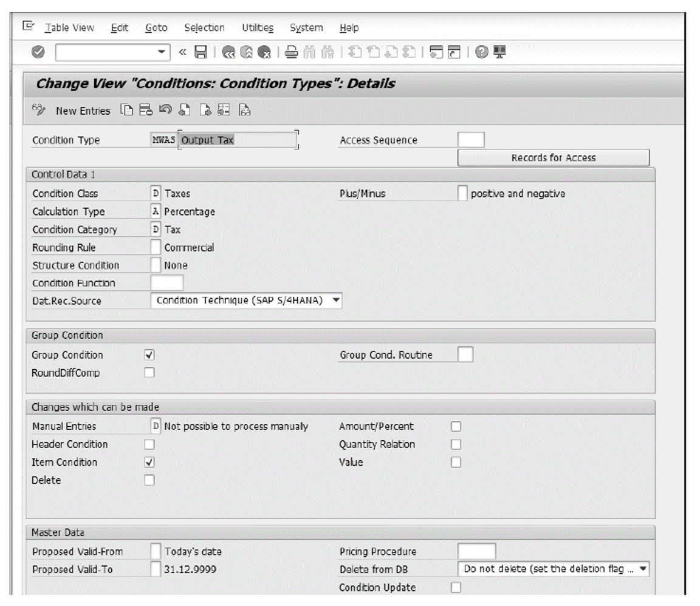This screenshot has height=606, width=700.
Task: Click the Create New Session icon
Action: [436, 52]
